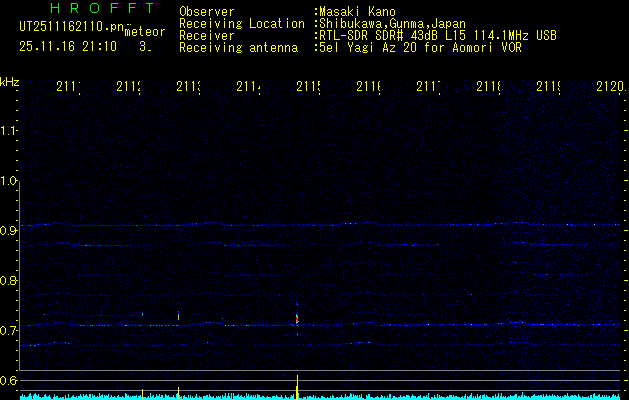Click the filename UT2511162110 label
Image resolution: width=629 pixels, height=400 pixels.
tap(70, 27)
